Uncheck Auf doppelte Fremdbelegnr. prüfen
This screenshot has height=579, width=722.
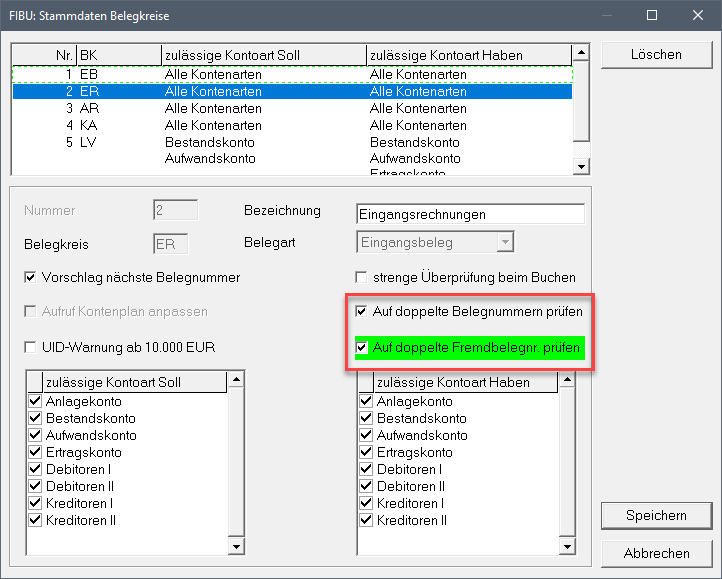(x=363, y=347)
